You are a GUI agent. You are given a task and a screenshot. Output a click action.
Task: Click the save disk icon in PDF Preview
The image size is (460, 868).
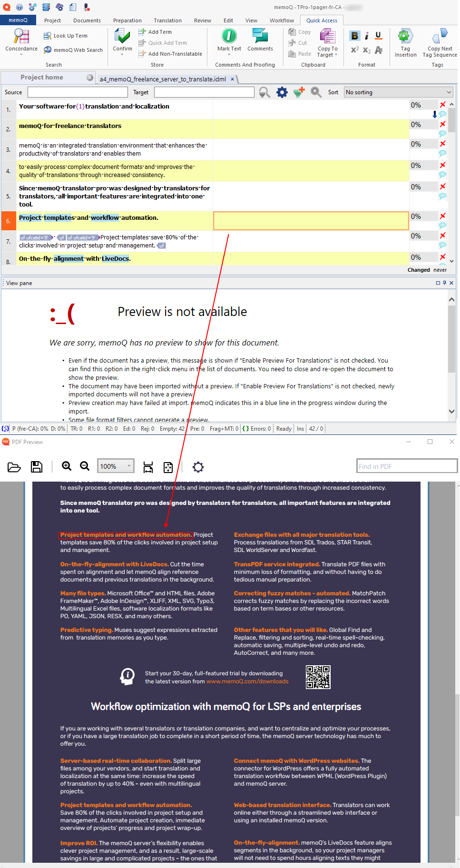pos(37,467)
